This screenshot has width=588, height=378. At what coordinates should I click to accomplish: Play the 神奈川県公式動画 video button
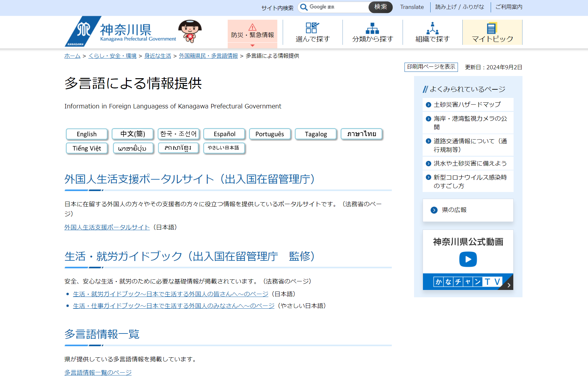(x=468, y=259)
